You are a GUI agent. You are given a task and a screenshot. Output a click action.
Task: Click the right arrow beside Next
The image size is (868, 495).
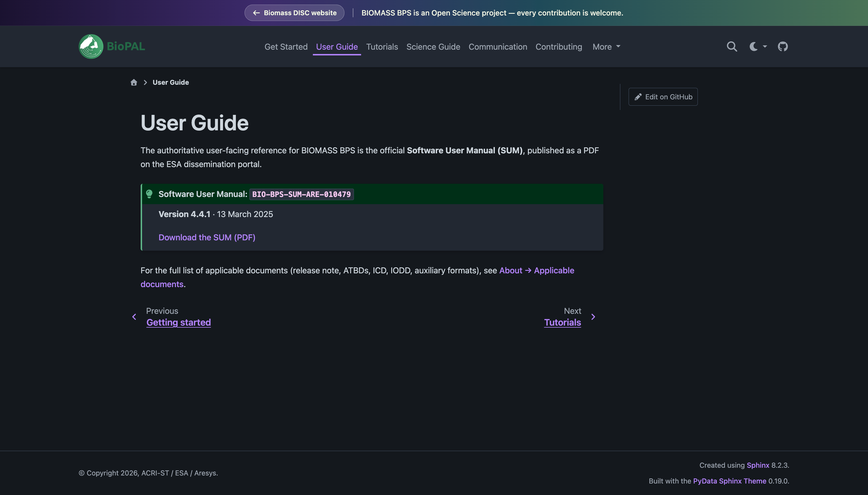click(593, 317)
